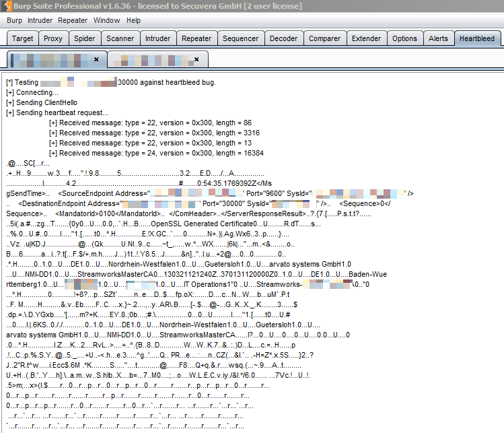The height and width of the screenshot is (433, 504).
Task: Click the '[+] Connecting...' output line
Action: 32,93
